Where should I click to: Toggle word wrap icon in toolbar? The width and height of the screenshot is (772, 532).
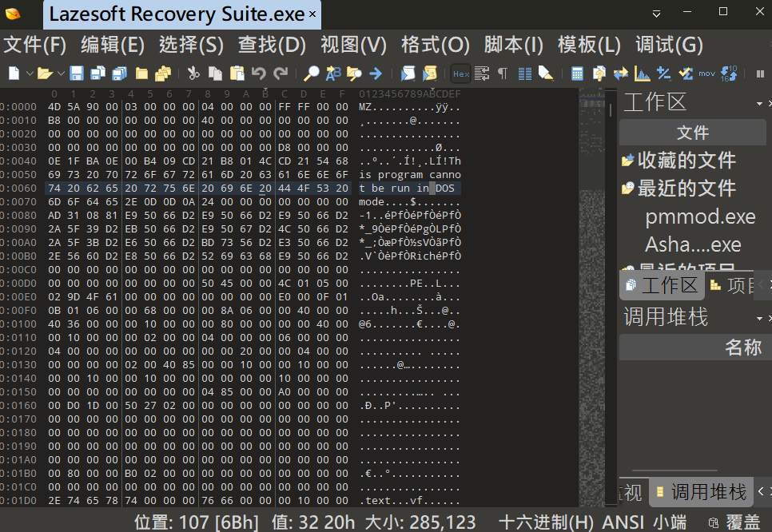[482, 73]
